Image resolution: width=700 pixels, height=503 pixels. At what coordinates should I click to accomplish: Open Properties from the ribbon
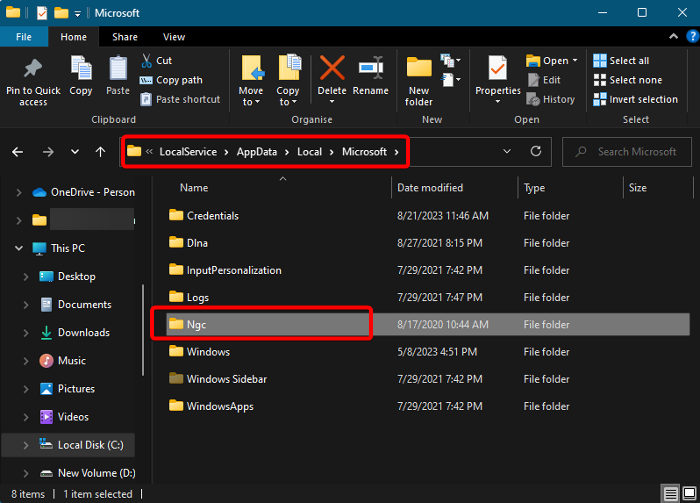pos(497,70)
